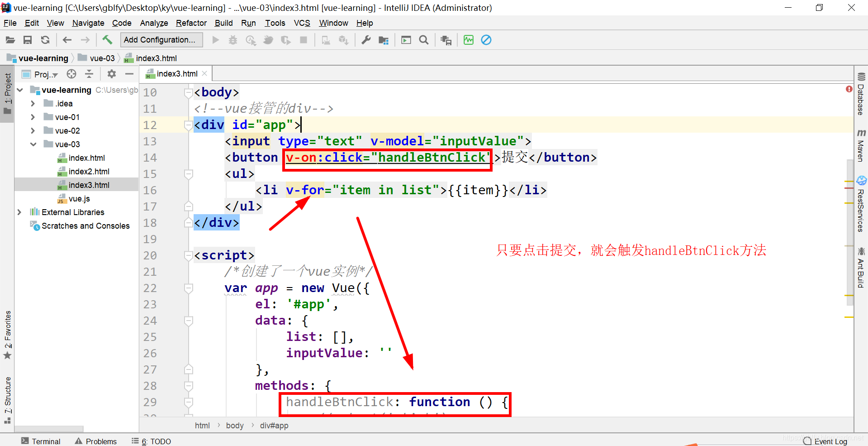Close the index3.html tab

click(x=205, y=73)
